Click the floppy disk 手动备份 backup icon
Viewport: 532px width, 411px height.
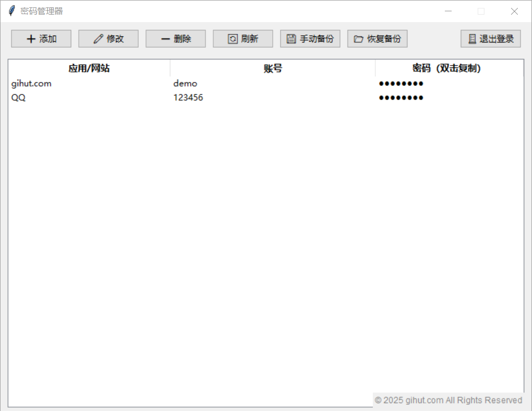(x=291, y=39)
